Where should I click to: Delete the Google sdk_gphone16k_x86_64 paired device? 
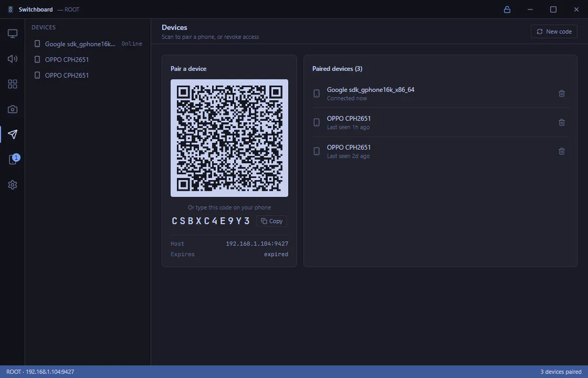pos(561,93)
